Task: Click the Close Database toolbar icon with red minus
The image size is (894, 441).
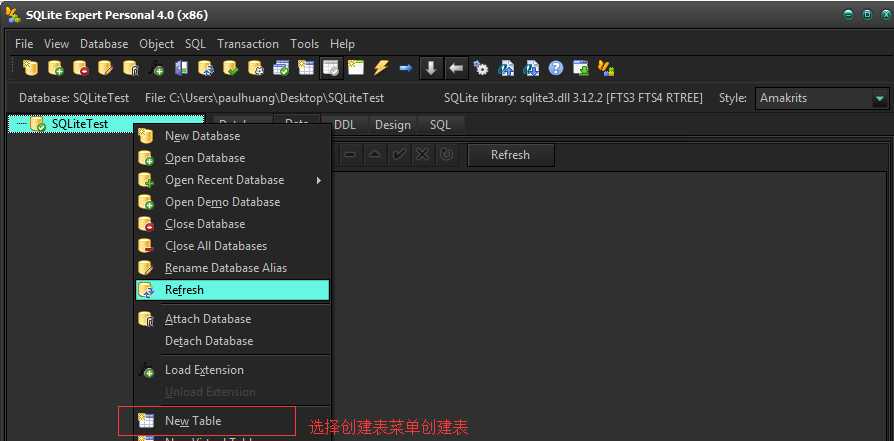Action: click(x=80, y=68)
